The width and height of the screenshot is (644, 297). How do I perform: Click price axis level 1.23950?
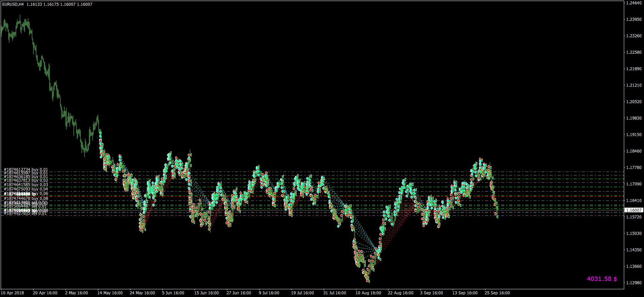634,19
